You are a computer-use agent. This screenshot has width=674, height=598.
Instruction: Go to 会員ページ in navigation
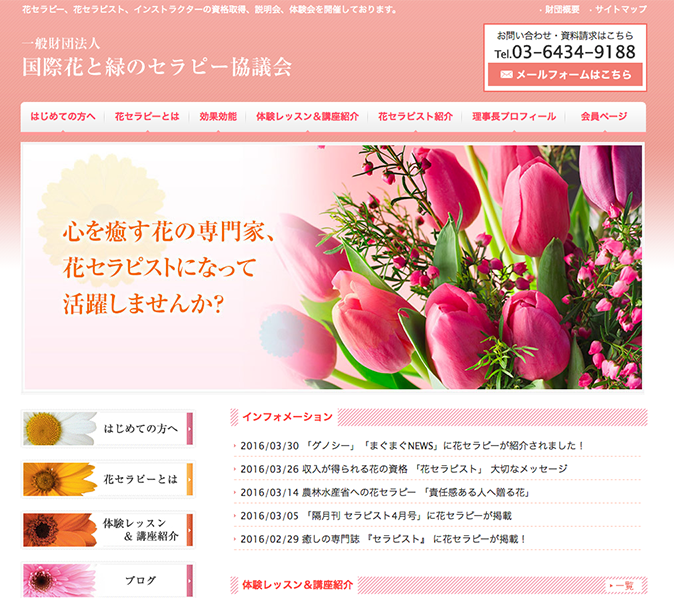pos(603,117)
